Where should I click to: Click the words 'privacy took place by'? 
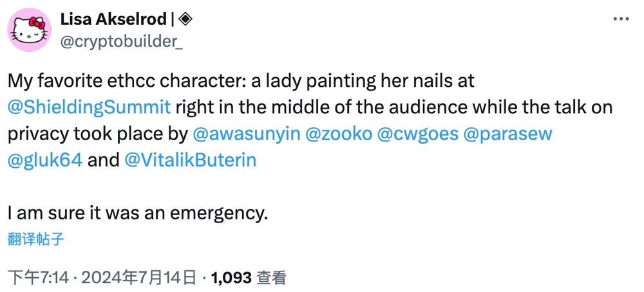point(97,133)
